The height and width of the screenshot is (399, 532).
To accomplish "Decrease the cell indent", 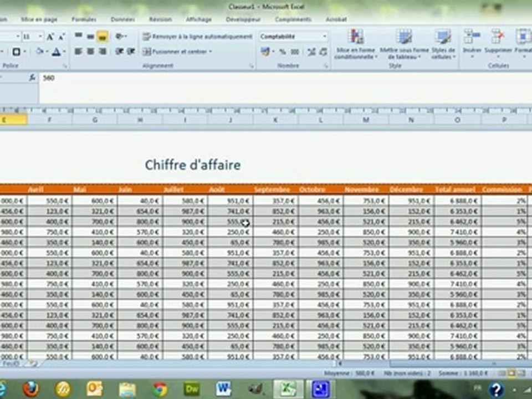I will 119,52.
